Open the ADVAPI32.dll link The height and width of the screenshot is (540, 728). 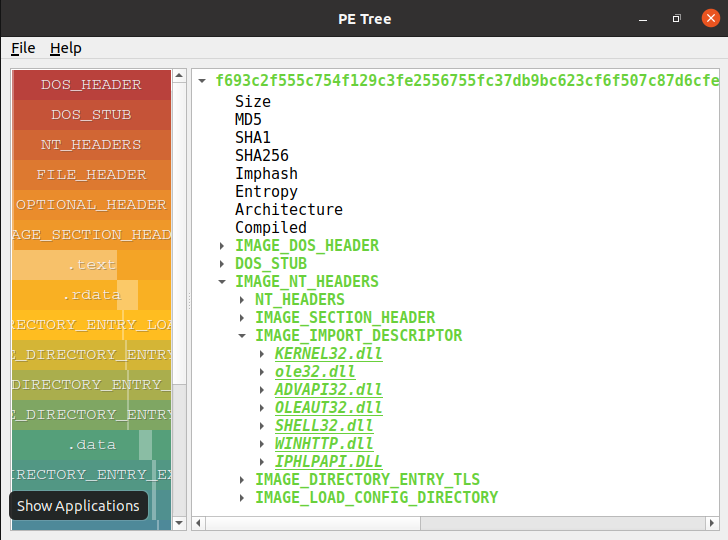click(329, 390)
